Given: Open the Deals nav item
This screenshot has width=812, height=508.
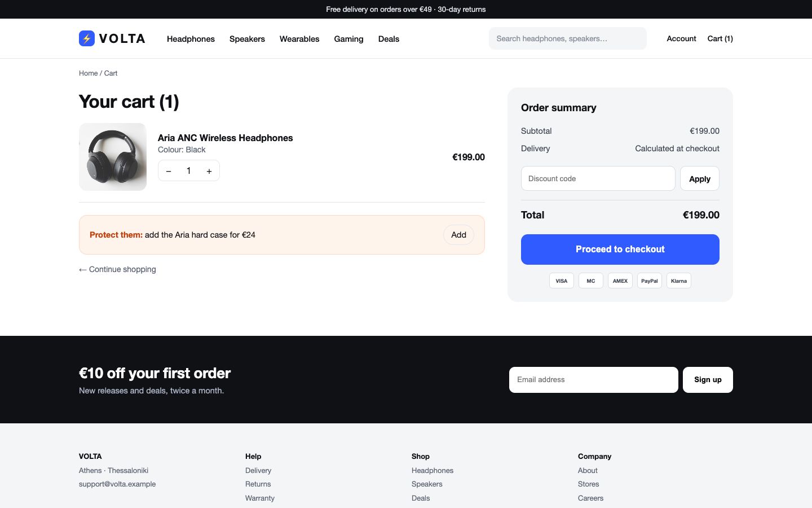Looking at the screenshot, I should tap(389, 39).
